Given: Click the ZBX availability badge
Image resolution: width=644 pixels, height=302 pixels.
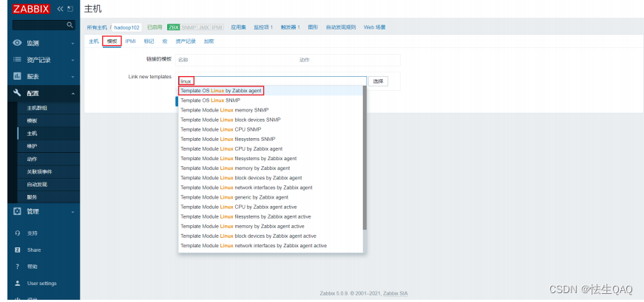Looking at the screenshot, I should point(173,27).
